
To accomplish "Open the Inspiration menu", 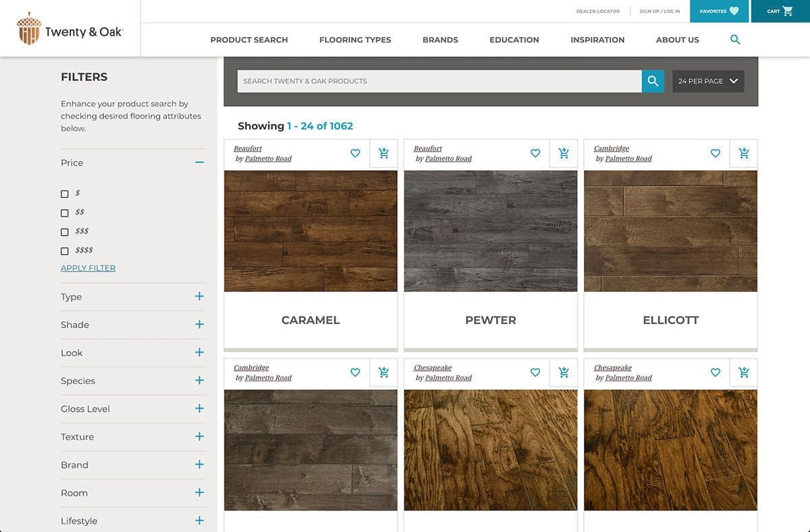I will (597, 40).
